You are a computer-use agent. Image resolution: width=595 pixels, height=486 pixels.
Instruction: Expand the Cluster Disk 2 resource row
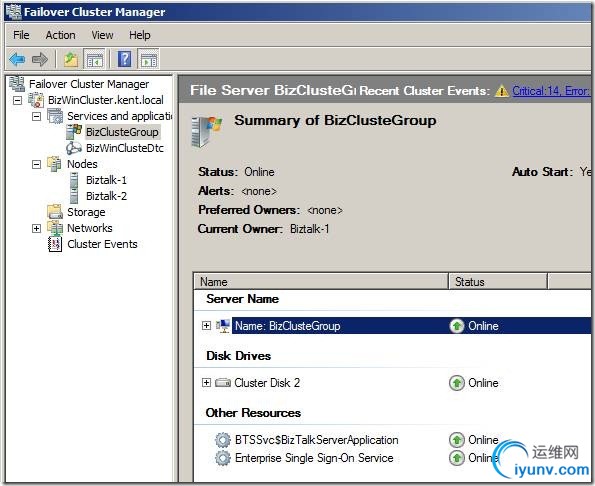point(206,382)
